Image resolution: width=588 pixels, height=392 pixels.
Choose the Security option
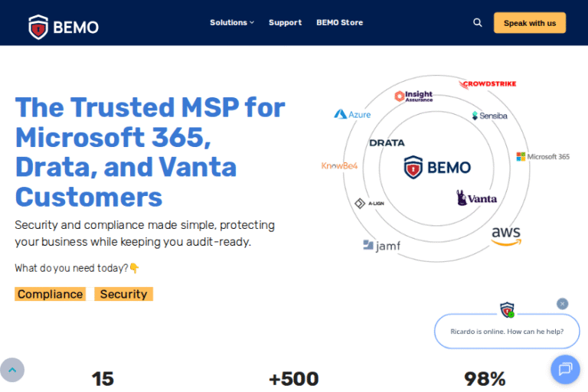[123, 294]
